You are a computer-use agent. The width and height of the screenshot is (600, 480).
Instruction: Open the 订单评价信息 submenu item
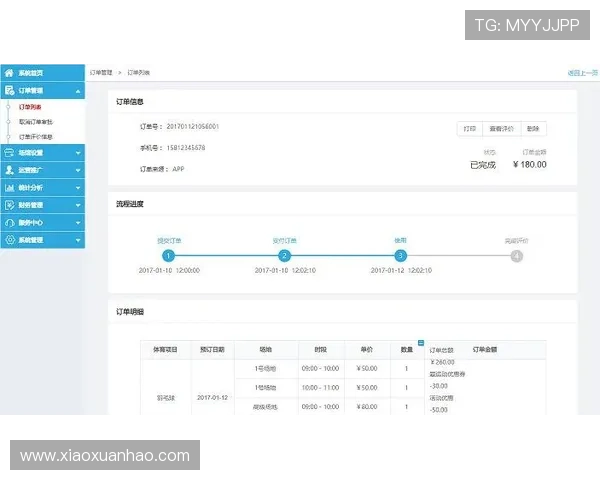(36, 137)
